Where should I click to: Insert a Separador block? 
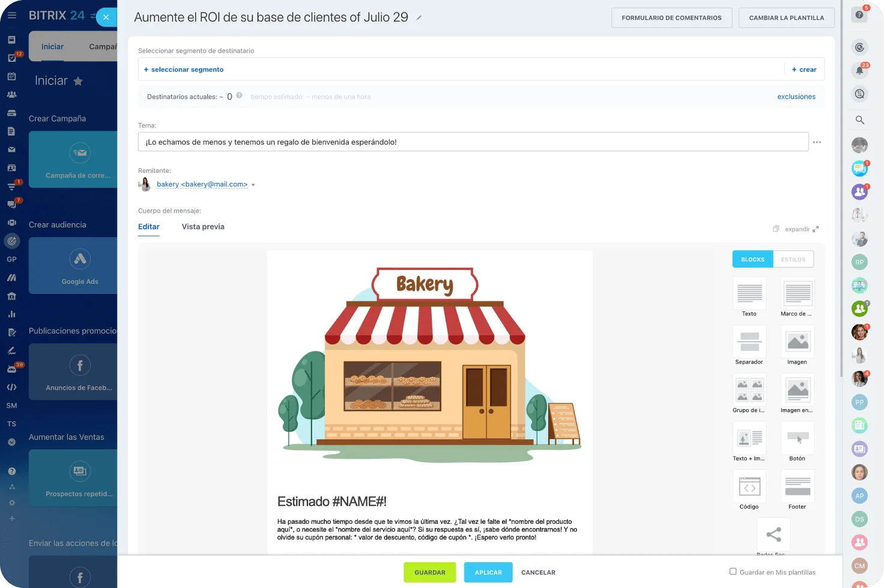click(x=749, y=343)
